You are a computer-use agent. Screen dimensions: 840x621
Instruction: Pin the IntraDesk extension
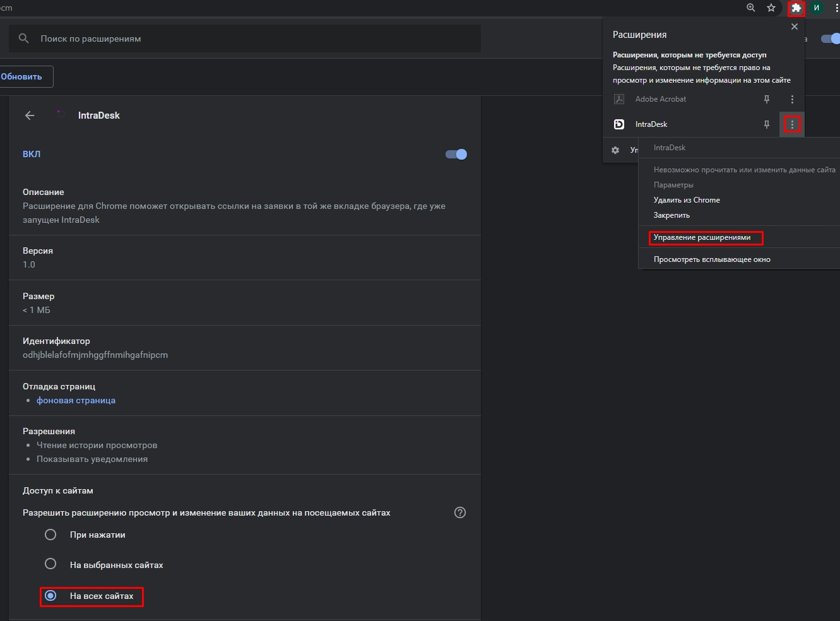coord(767,124)
